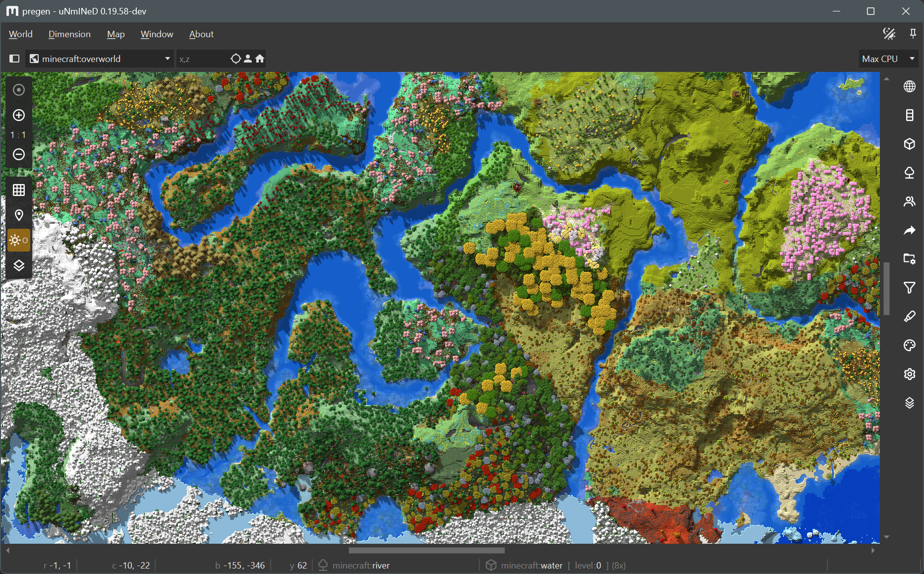
Task: Go to home spawn location button
Action: click(260, 59)
